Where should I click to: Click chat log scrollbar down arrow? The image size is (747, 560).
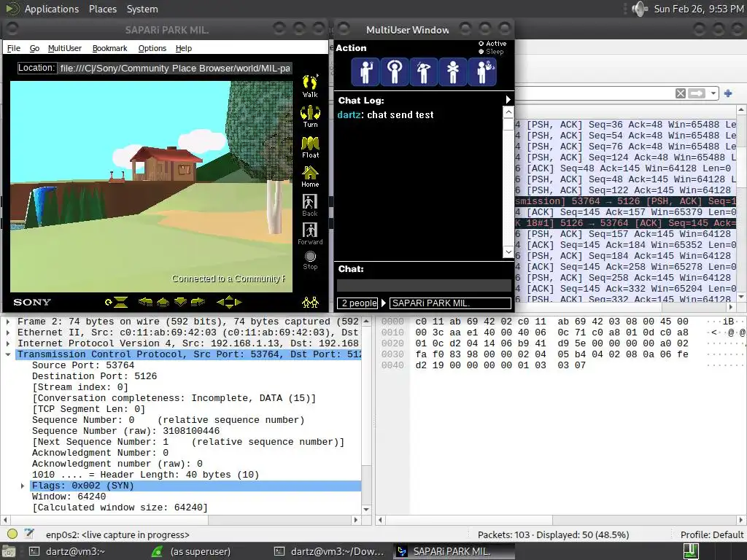508,252
